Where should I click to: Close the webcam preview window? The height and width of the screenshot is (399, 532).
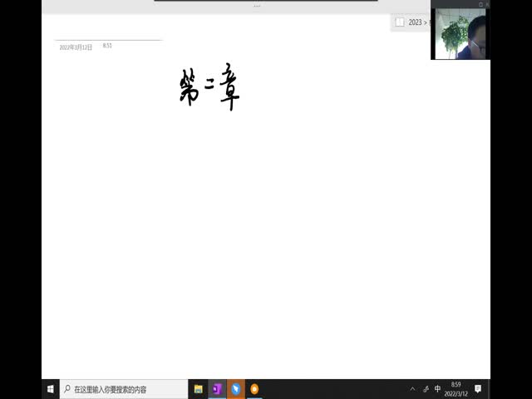[x=488, y=4]
